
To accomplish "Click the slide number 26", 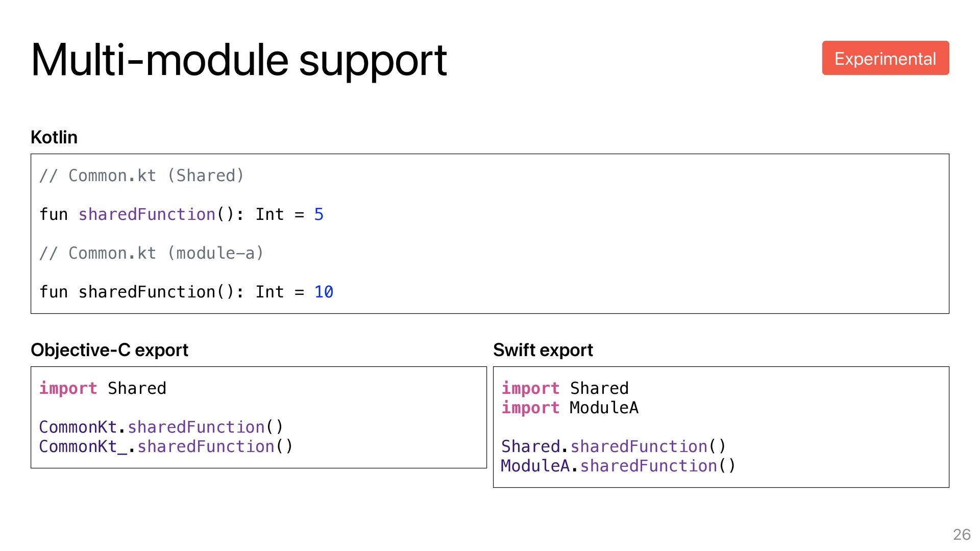I will pos(962,534).
